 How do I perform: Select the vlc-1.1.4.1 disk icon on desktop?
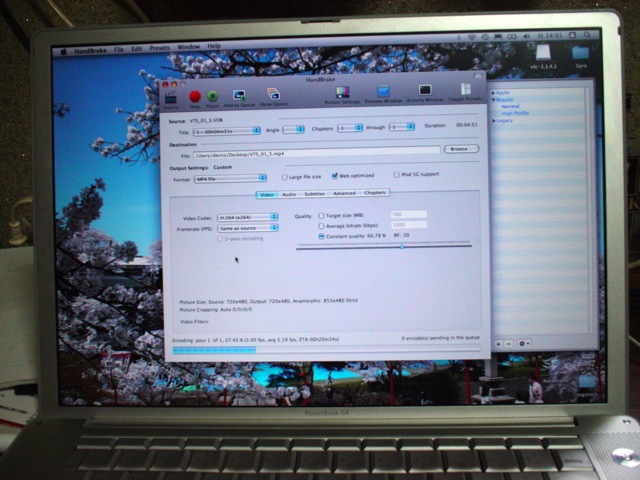pyautogui.click(x=543, y=53)
